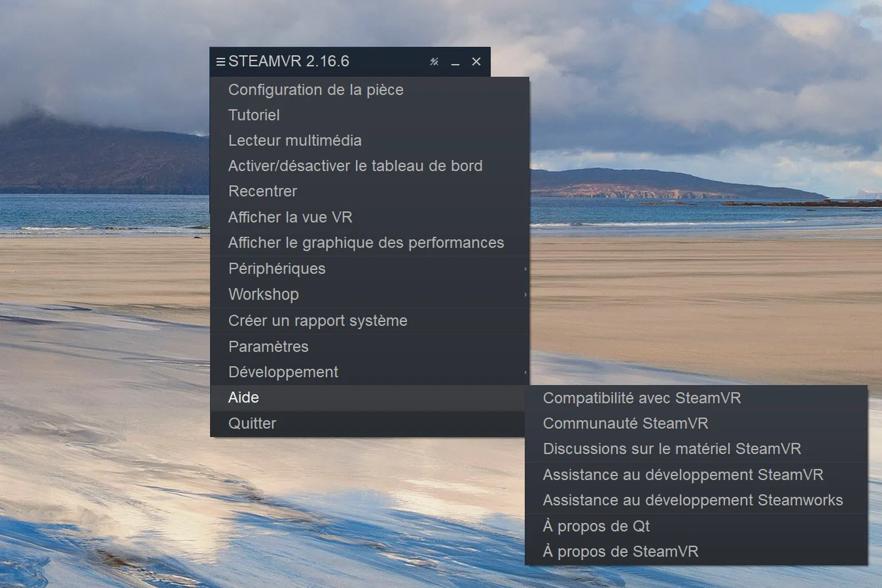Viewport: 882px width, 588px height.
Task: Expand the Développement submenu
Action: click(x=370, y=372)
